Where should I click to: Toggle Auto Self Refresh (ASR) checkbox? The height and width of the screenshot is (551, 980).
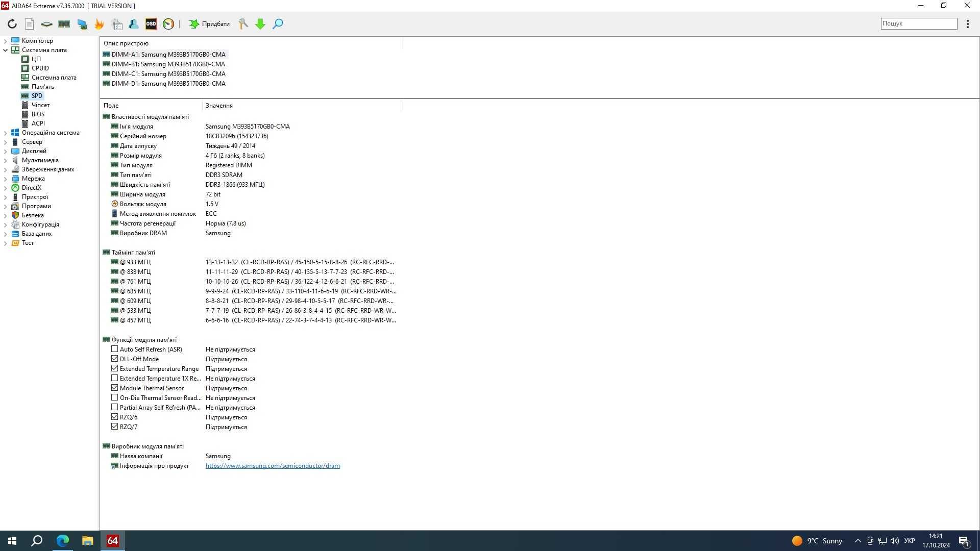click(114, 349)
